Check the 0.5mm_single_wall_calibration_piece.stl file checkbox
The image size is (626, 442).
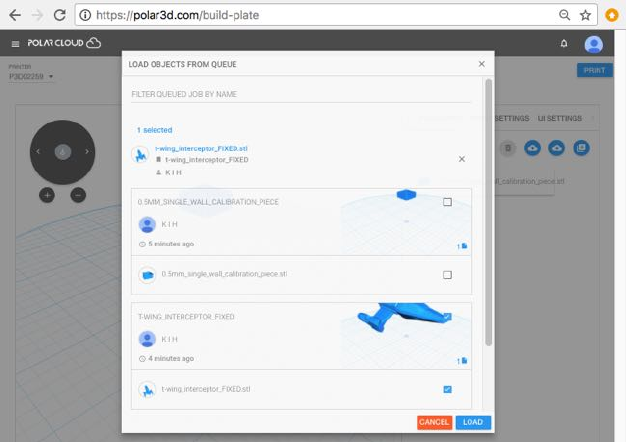tap(447, 275)
